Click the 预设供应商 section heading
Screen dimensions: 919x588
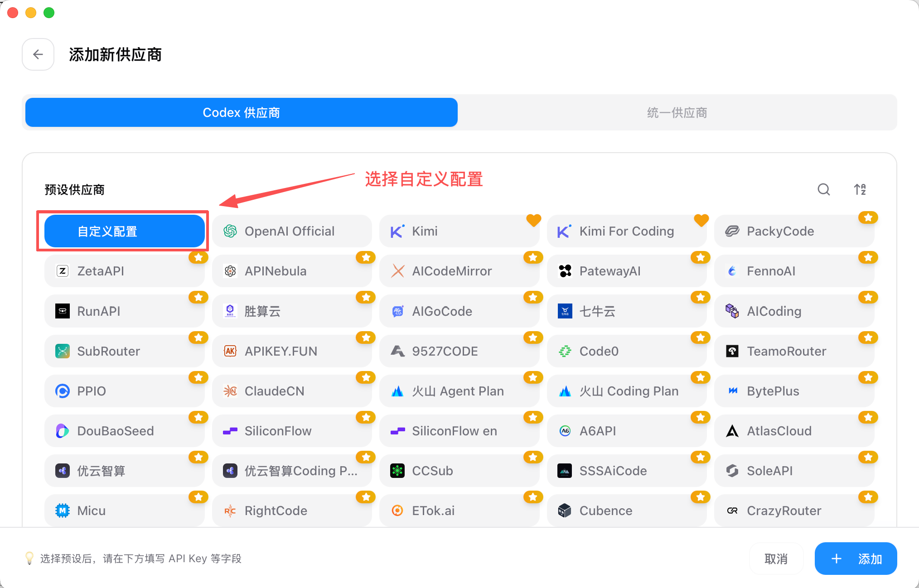coord(75,190)
